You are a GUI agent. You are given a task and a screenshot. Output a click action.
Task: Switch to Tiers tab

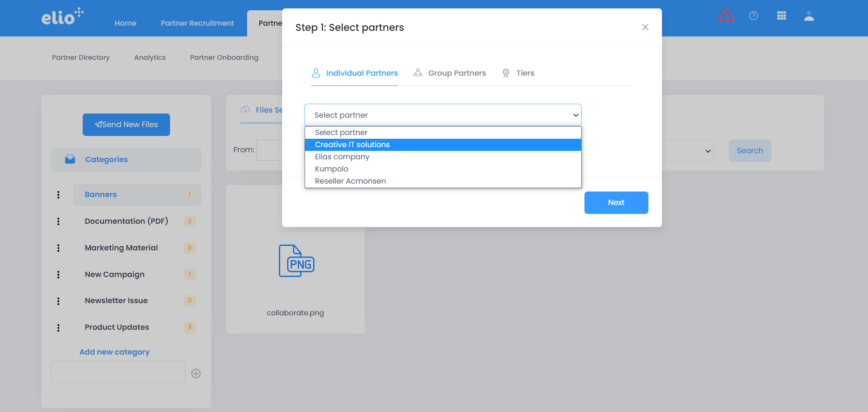coord(518,73)
